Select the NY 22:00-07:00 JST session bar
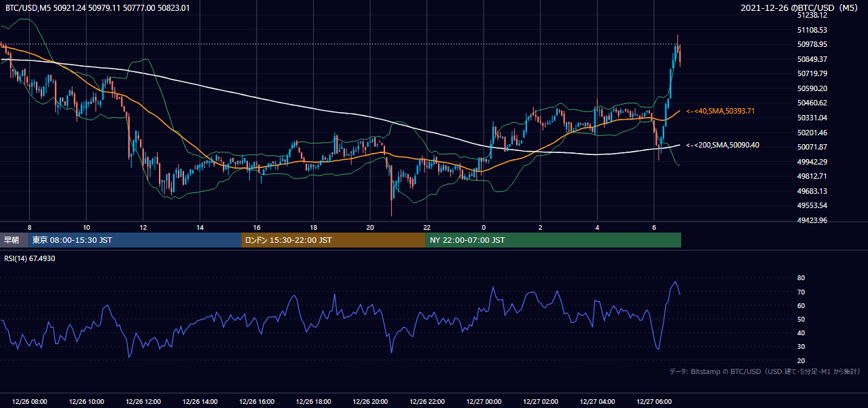The width and height of the screenshot is (868, 408). 554,240
